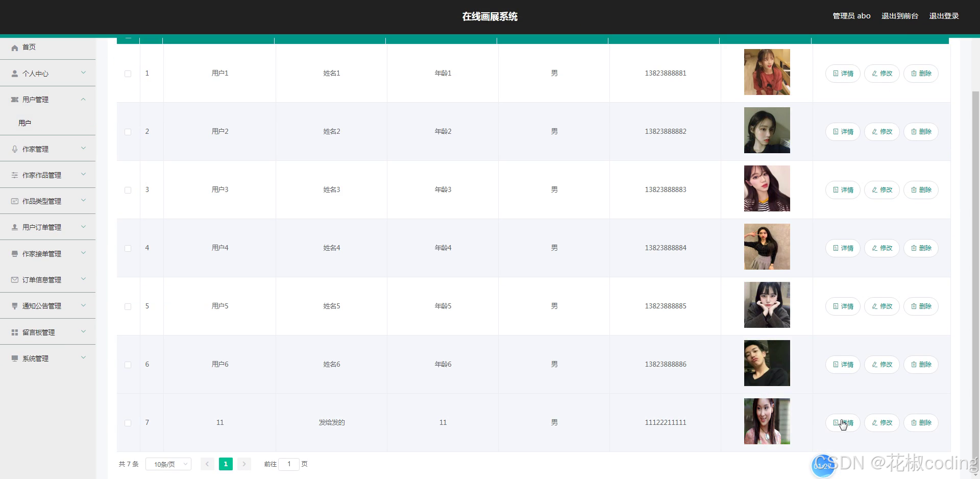Click the microphone icon beside 作家管理
Screen dimensions: 980x479
pos(15,149)
